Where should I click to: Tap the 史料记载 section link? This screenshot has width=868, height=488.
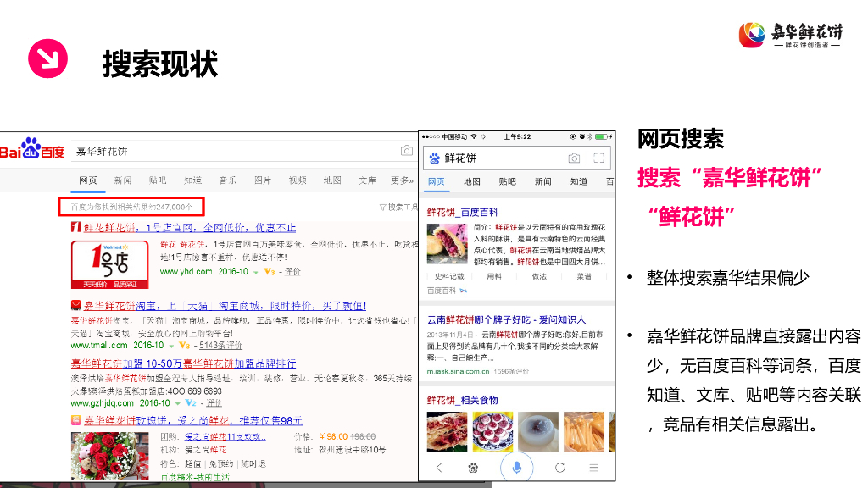[x=449, y=277]
